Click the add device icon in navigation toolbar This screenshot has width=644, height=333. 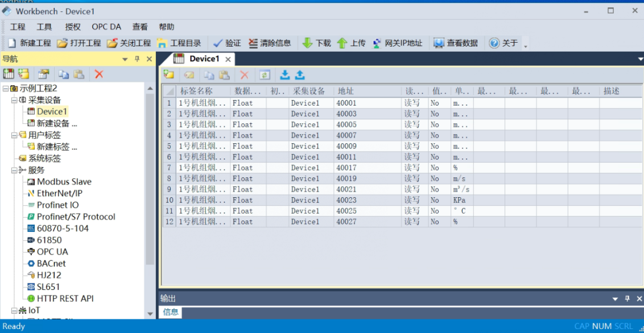pyautogui.click(x=9, y=74)
